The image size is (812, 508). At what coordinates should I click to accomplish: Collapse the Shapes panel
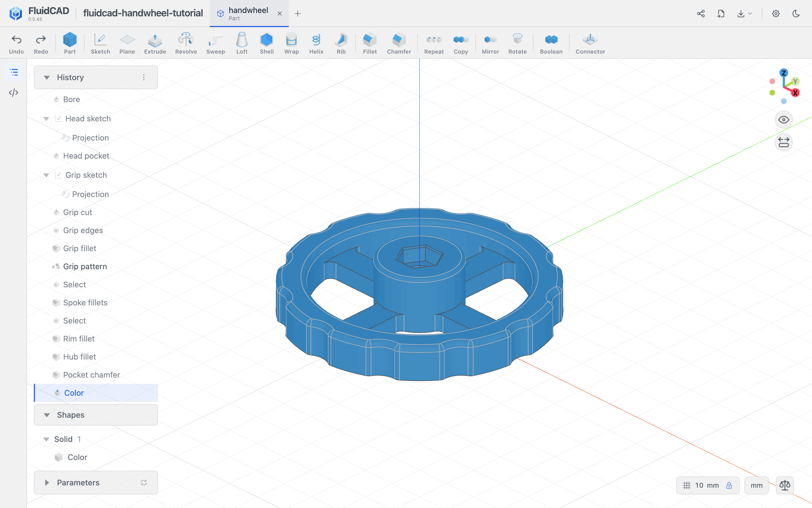(47, 415)
